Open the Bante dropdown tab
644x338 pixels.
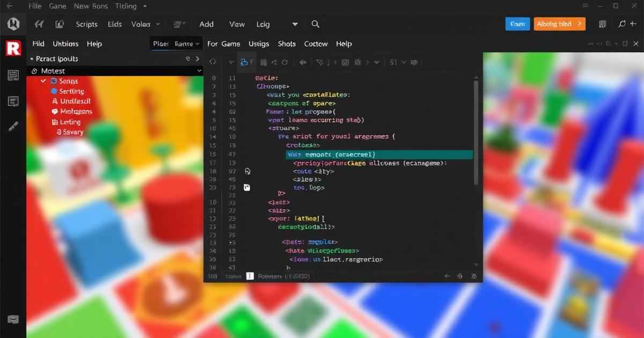tap(187, 44)
